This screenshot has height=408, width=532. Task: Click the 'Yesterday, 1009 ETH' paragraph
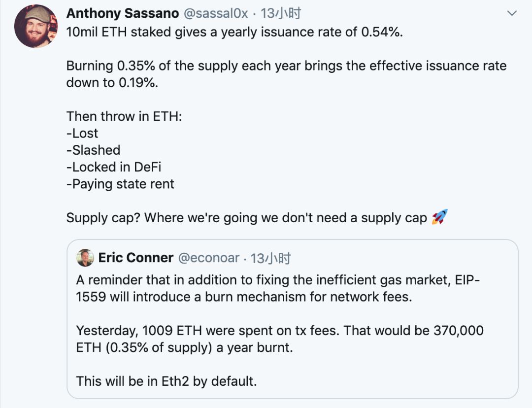coord(279,339)
